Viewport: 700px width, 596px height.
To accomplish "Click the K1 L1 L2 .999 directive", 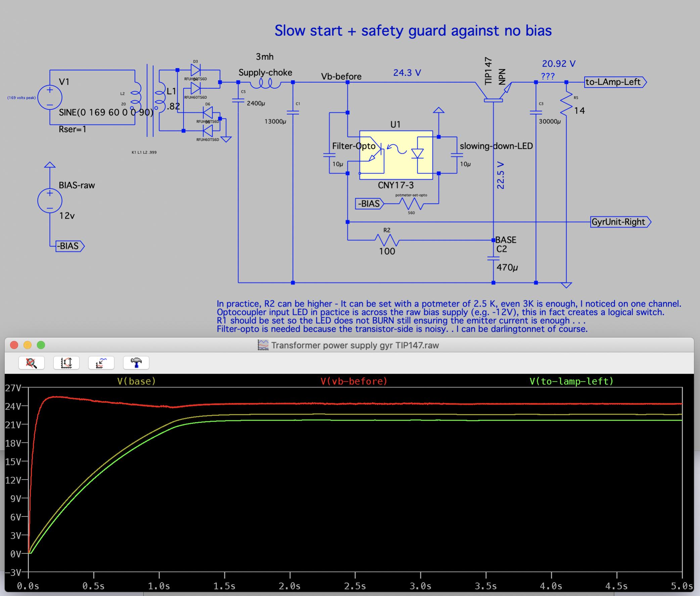I will click(x=144, y=152).
